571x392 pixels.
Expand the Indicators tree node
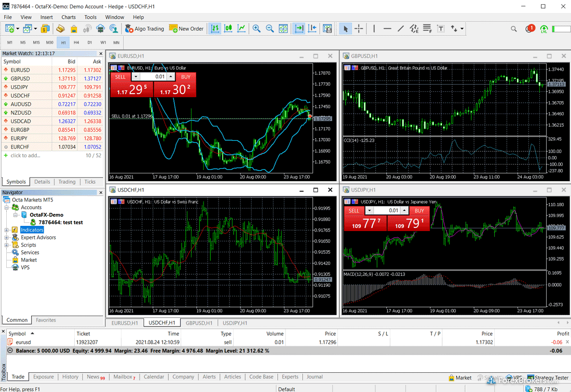7,230
